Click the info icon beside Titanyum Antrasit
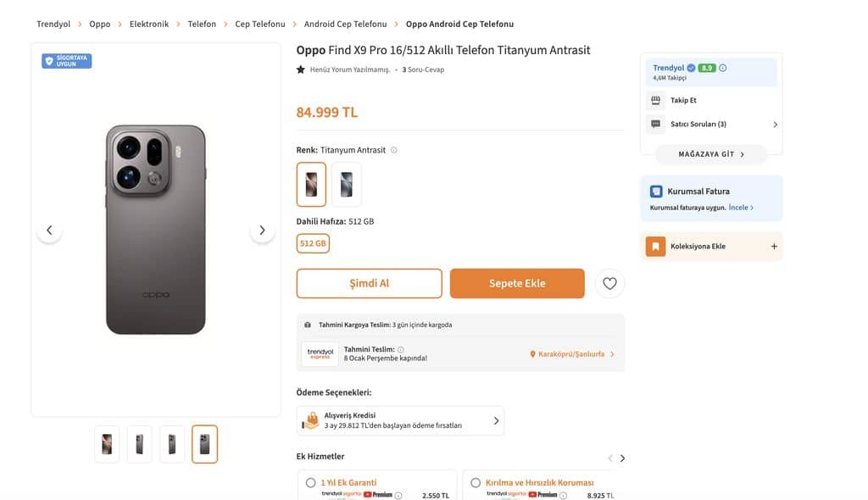Image resolution: width=868 pixels, height=500 pixels. tap(393, 150)
